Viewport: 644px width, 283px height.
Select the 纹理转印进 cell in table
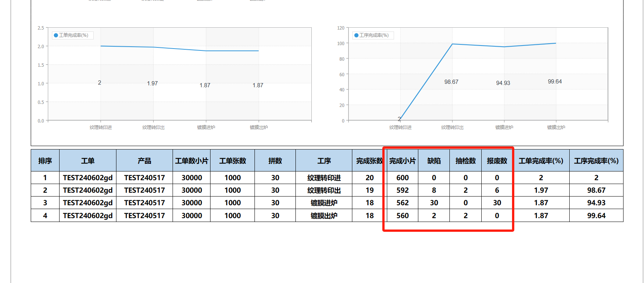click(x=324, y=178)
